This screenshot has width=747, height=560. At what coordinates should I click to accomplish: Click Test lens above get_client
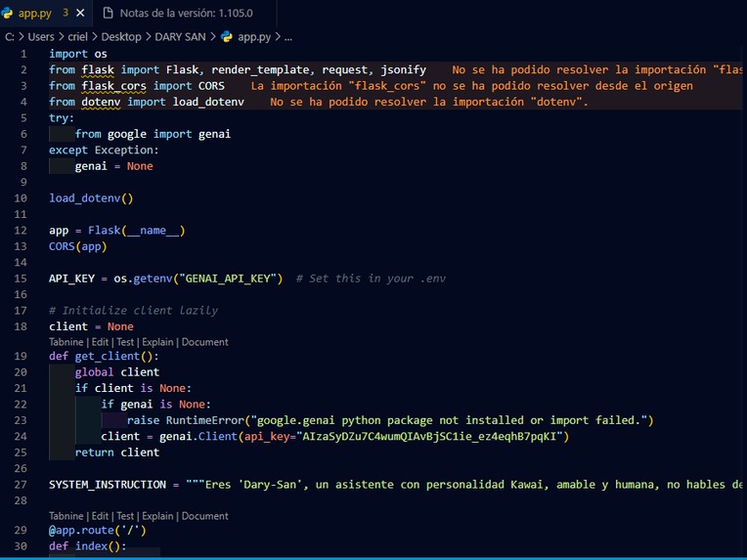pos(125,342)
